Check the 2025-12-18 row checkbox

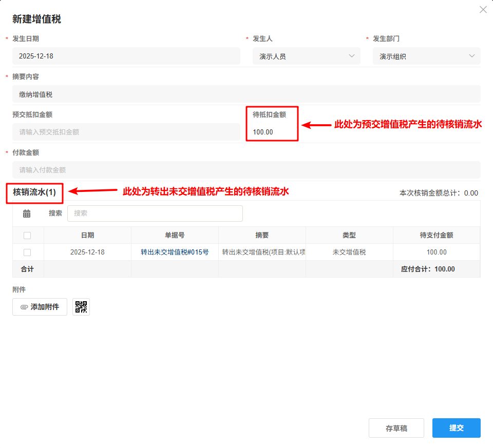[x=27, y=252]
